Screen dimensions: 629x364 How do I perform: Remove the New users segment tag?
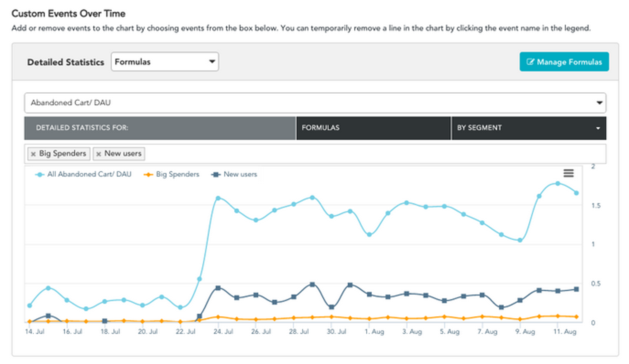[99, 154]
